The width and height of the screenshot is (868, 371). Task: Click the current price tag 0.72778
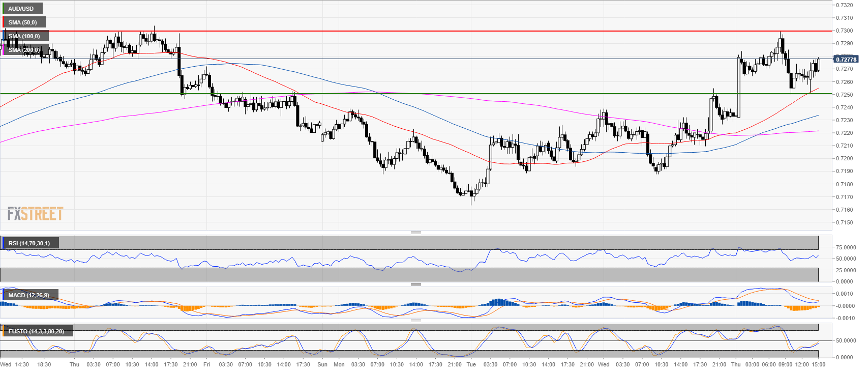[x=846, y=60]
